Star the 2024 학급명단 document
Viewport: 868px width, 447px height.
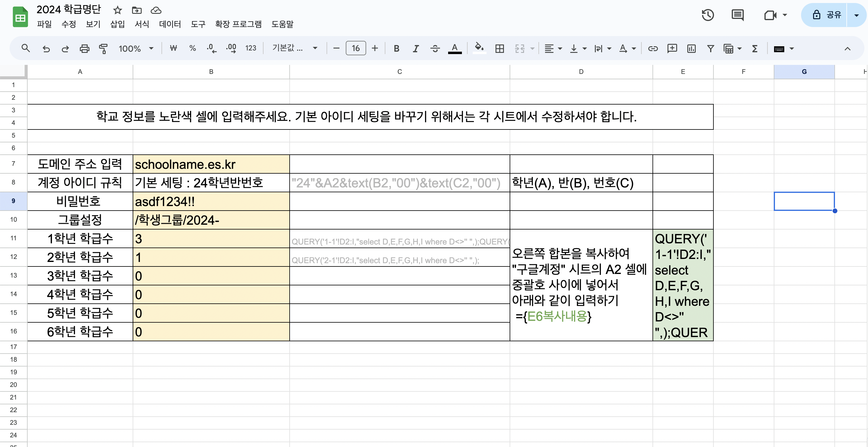117,10
